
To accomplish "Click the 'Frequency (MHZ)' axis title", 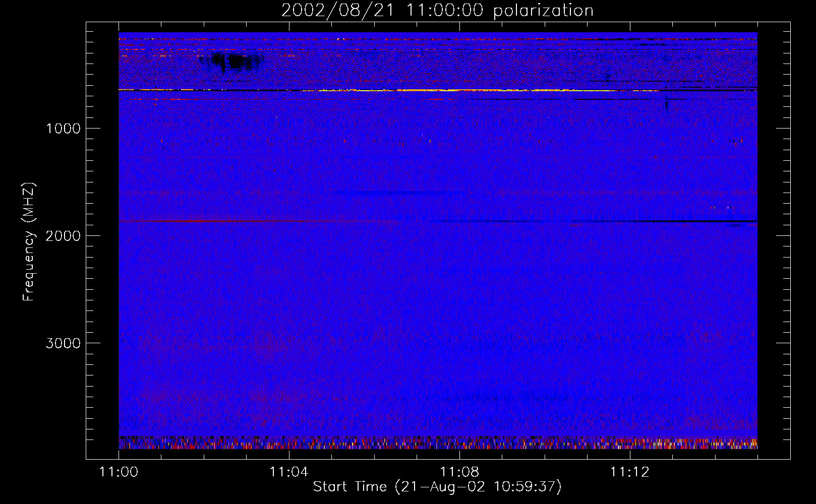I will point(29,242).
